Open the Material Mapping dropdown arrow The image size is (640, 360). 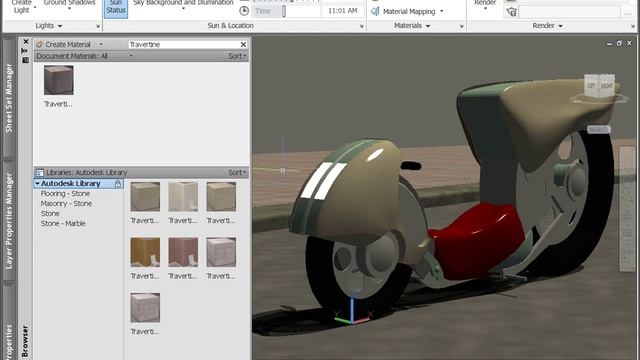[x=442, y=11]
